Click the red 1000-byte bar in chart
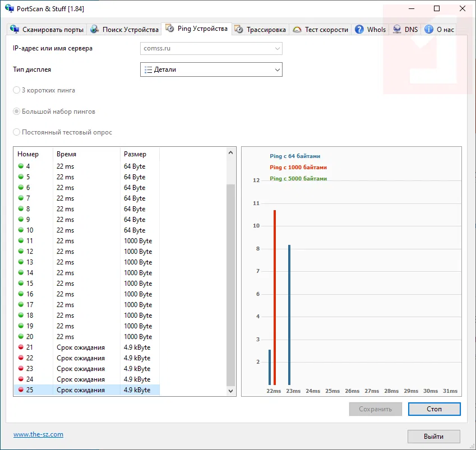The height and width of the screenshot is (450, 476). [275, 298]
